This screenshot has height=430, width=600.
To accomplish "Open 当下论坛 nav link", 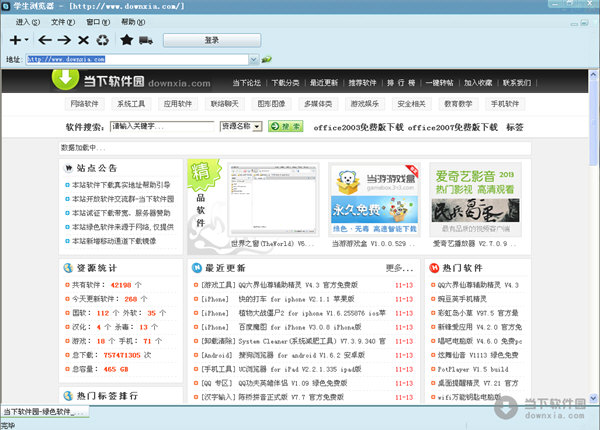I will click(x=246, y=83).
